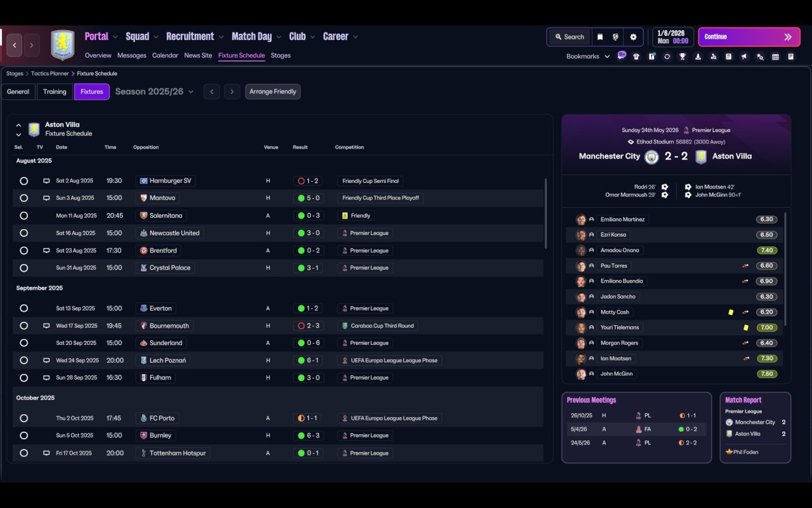
Task: Click the fixture list vertical scrollbar
Action: point(546,213)
